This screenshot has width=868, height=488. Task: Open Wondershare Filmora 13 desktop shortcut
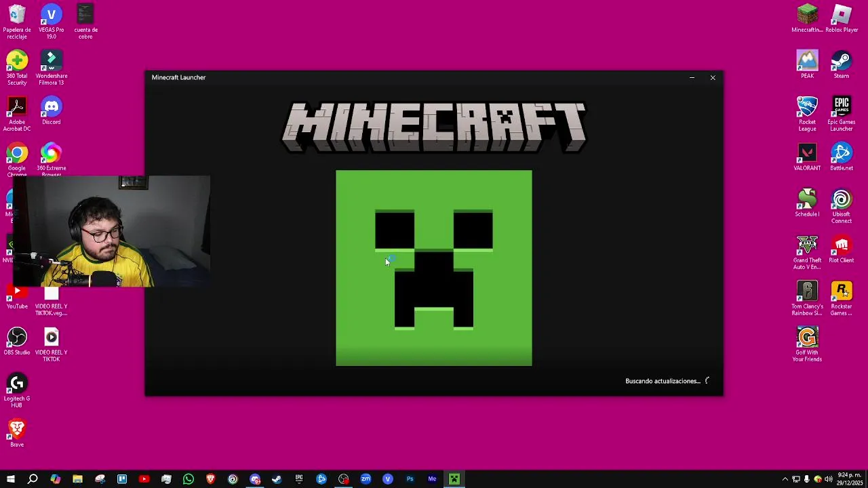52,68
